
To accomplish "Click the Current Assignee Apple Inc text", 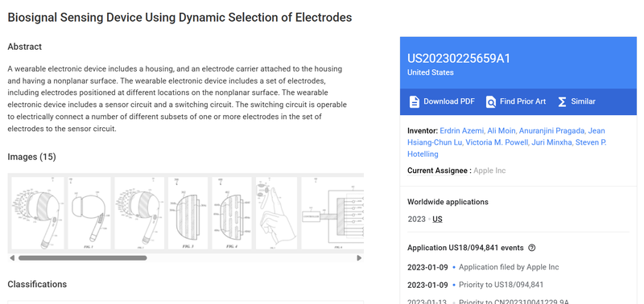I will (x=489, y=170).
